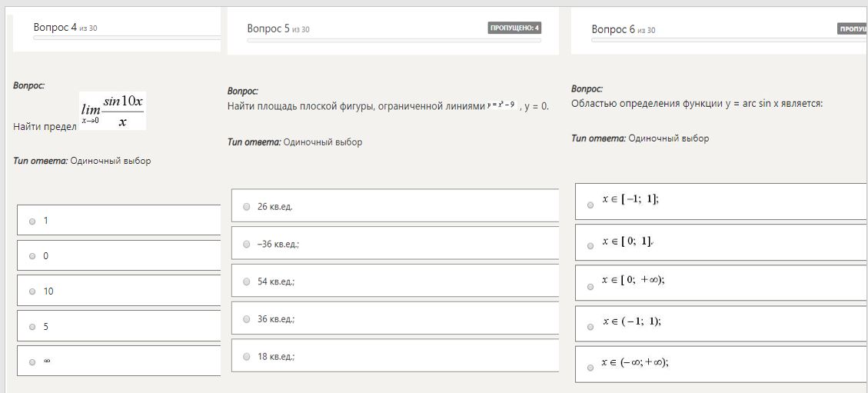Pick the x ∈ [0; +∞) domain option

coord(590,286)
